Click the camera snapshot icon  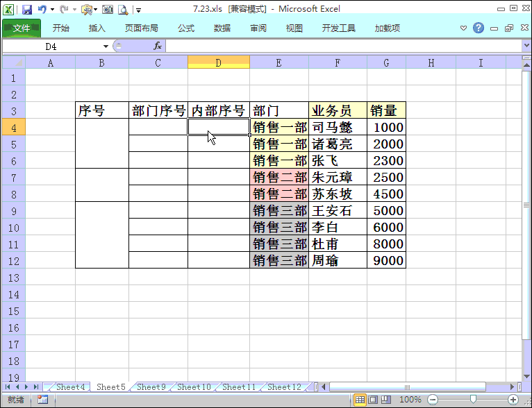[x=108, y=10]
